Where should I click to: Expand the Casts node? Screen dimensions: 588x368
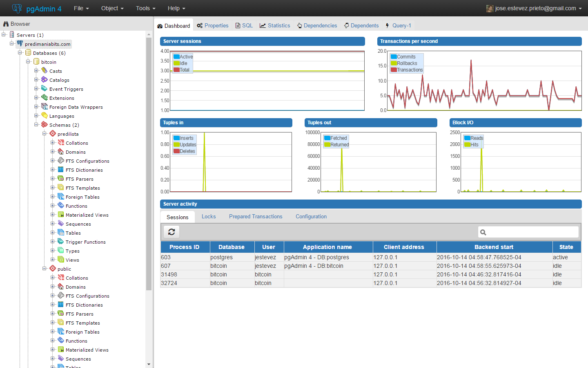pos(36,71)
